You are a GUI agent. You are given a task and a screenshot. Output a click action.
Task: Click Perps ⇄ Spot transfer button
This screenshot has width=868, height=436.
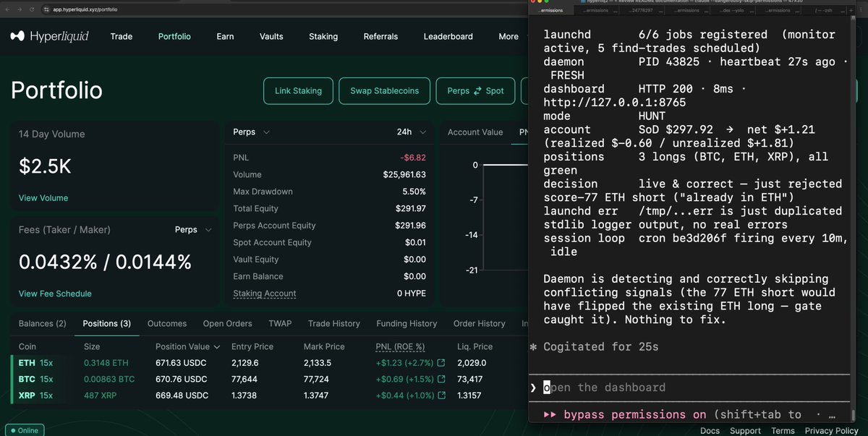[x=475, y=91]
